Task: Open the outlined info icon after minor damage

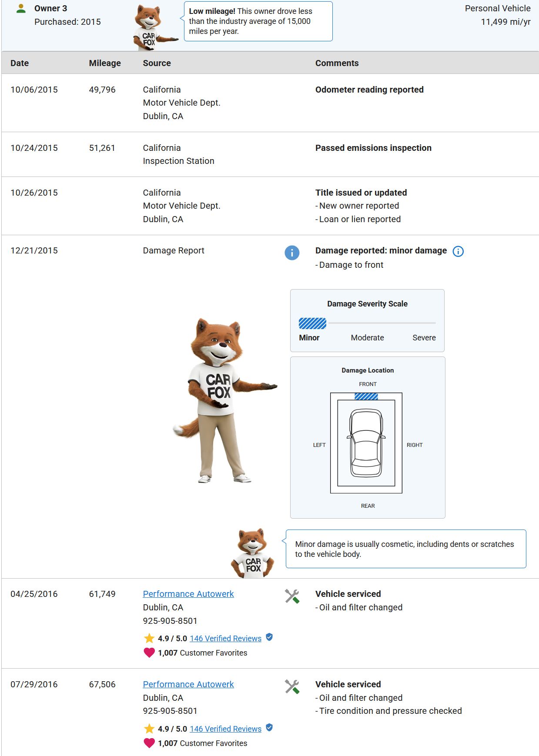Action: click(458, 251)
